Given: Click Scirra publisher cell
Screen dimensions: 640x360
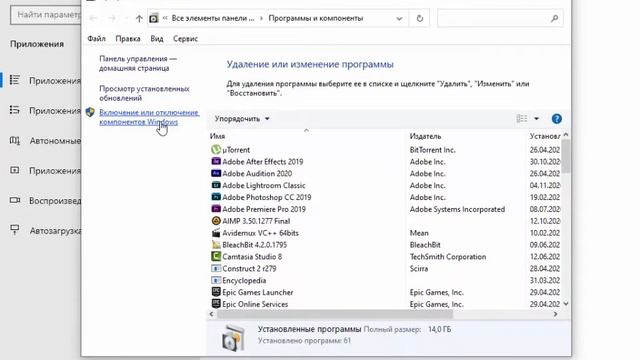Looking at the screenshot, I should click(x=419, y=268).
